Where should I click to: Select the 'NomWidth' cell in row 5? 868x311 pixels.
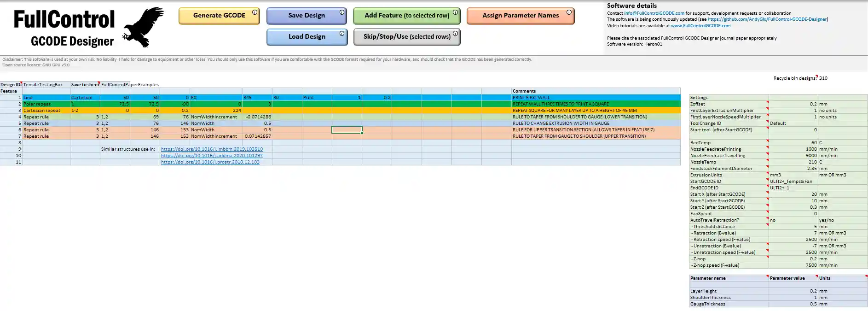(216, 123)
